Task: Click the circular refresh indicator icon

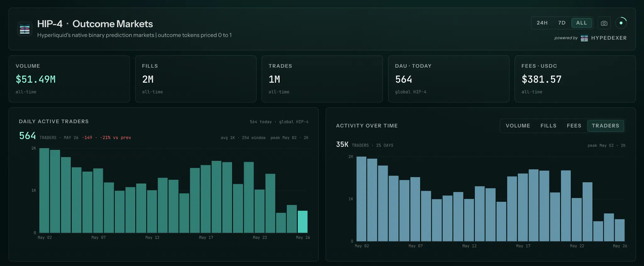Action: 621,23
